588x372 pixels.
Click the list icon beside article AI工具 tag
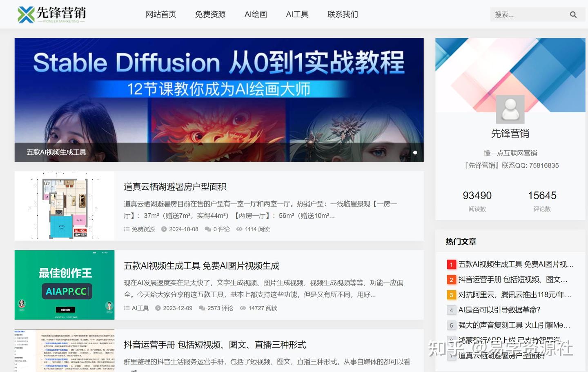[127, 308]
